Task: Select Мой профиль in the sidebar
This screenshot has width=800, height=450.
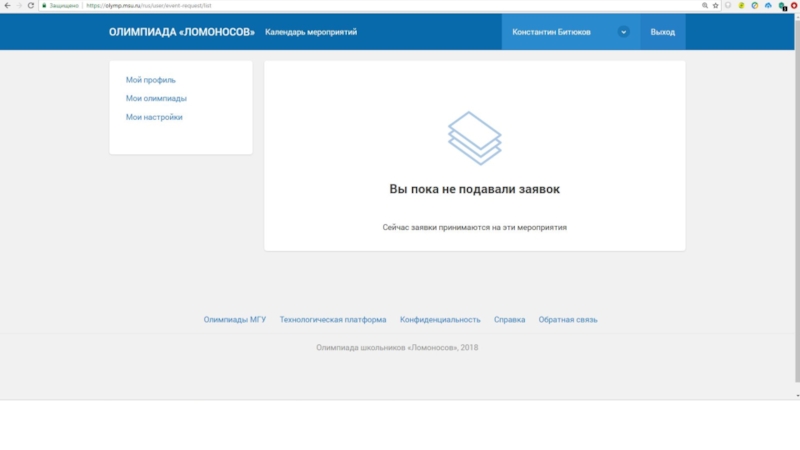Action: [151, 80]
